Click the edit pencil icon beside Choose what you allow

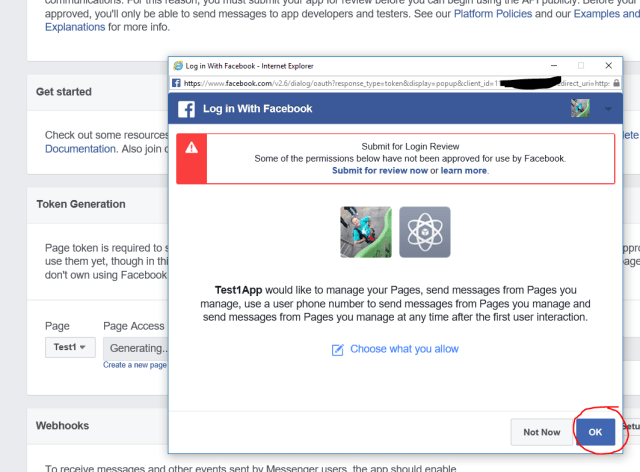(337, 349)
